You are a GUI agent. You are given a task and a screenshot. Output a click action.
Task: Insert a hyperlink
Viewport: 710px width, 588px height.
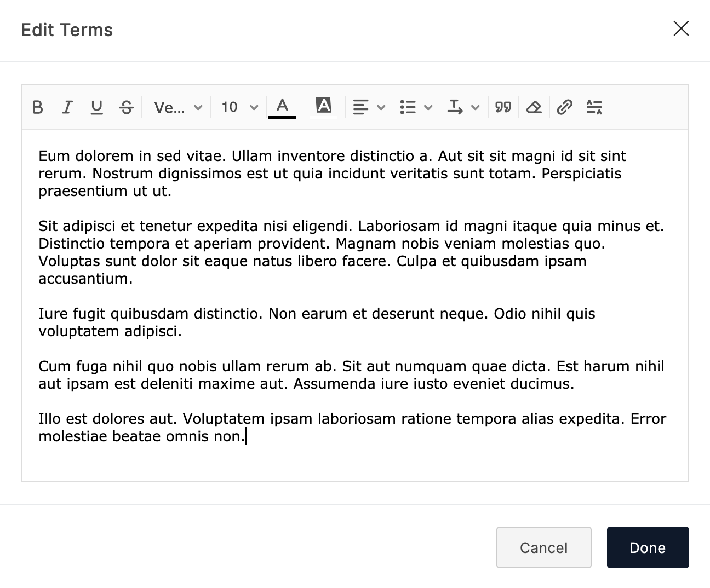[x=565, y=107]
